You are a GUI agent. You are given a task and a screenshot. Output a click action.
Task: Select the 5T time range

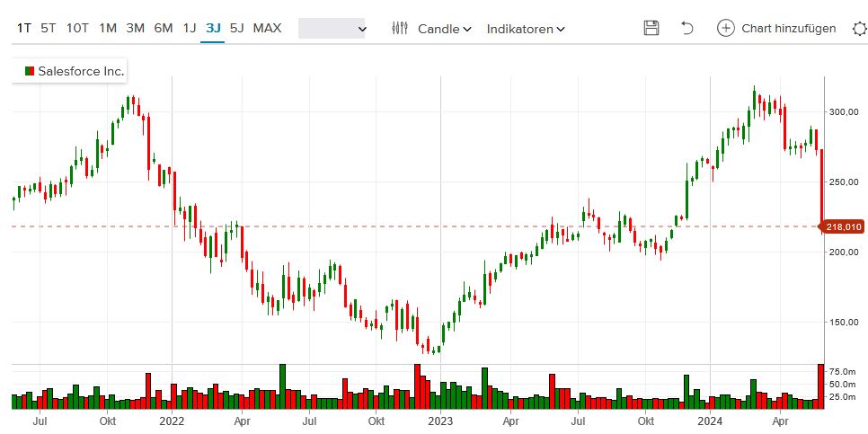(49, 28)
